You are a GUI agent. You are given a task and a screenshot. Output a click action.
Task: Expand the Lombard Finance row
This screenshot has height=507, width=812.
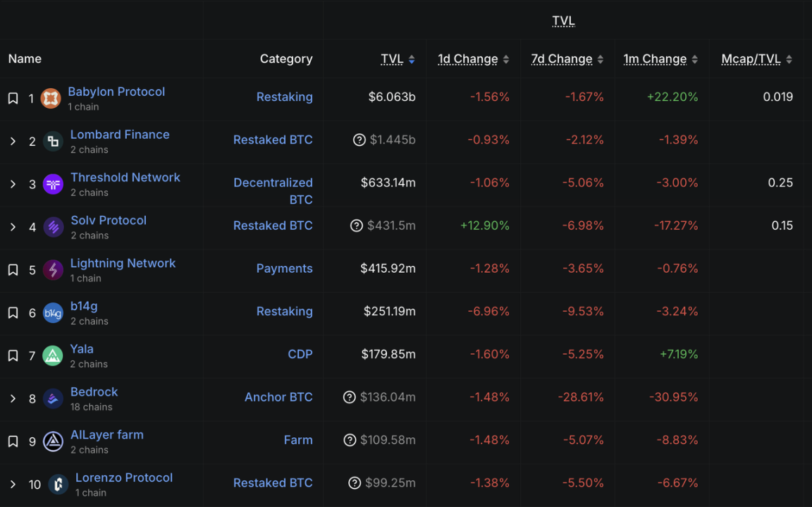pyautogui.click(x=13, y=142)
